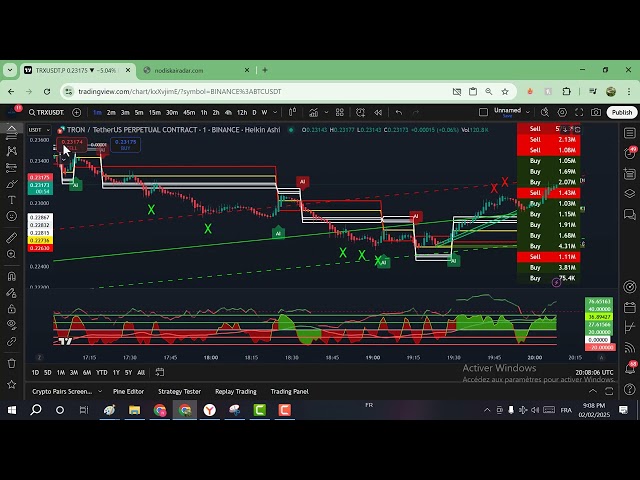This screenshot has width=640, height=480.
Task: Open the chats speech bubble icon
Action: click(629, 214)
